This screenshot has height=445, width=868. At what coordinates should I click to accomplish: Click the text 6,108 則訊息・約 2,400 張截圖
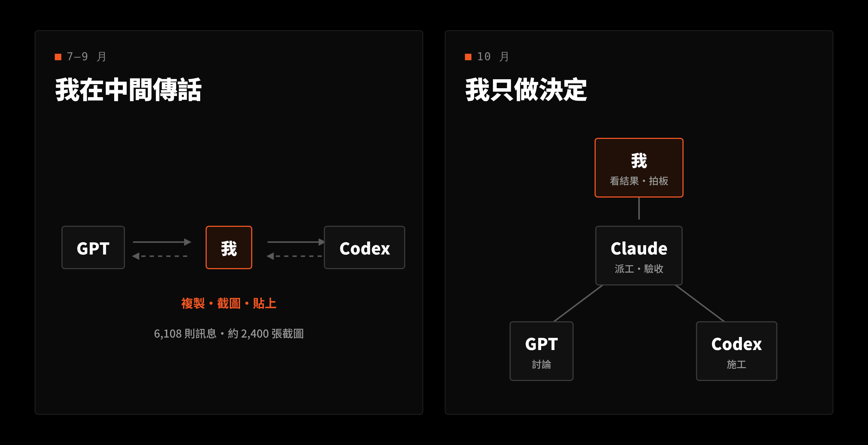(229, 334)
